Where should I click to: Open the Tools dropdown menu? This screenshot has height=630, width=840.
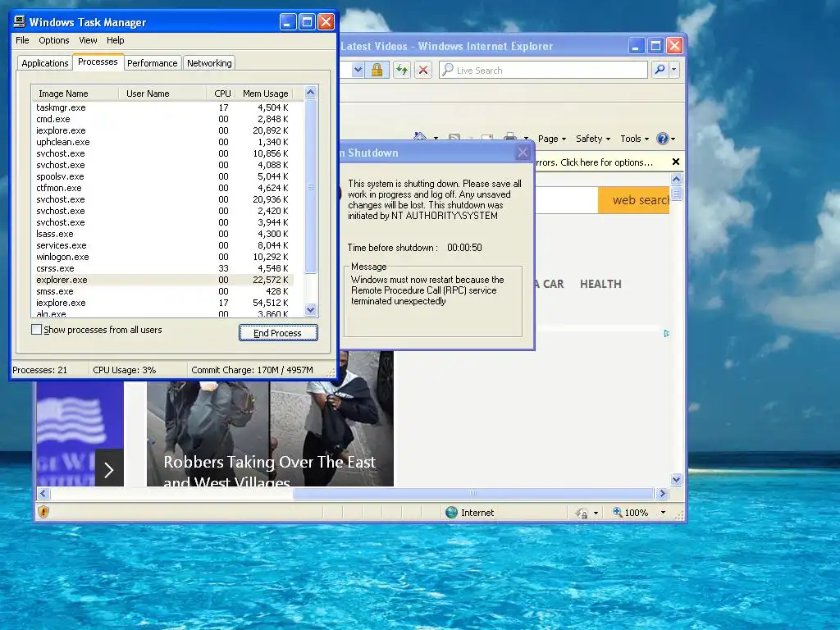coord(634,139)
